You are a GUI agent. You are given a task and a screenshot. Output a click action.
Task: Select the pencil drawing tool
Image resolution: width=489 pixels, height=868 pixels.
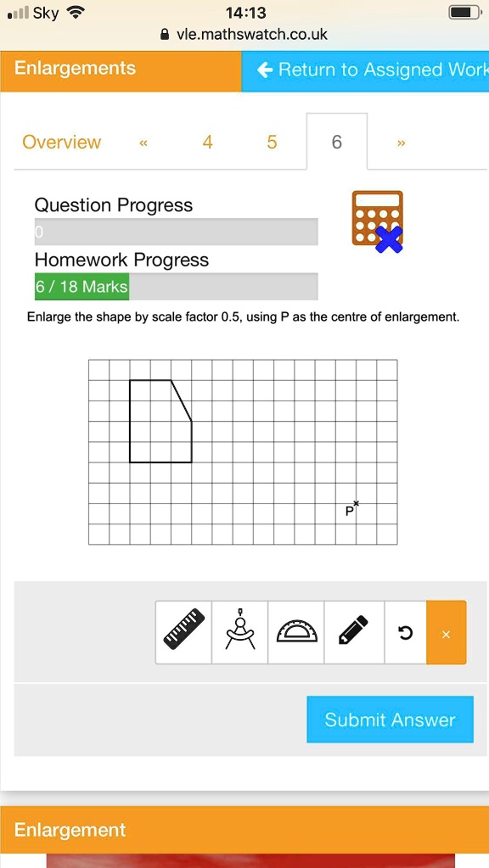354,632
